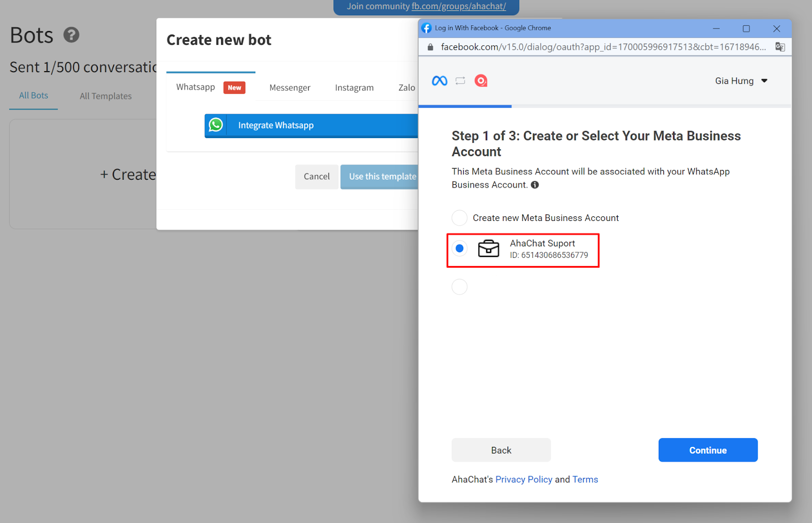This screenshot has width=812, height=523.
Task: Click the Sent 1/500 conversations text
Action: pyautogui.click(x=83, y=67)
